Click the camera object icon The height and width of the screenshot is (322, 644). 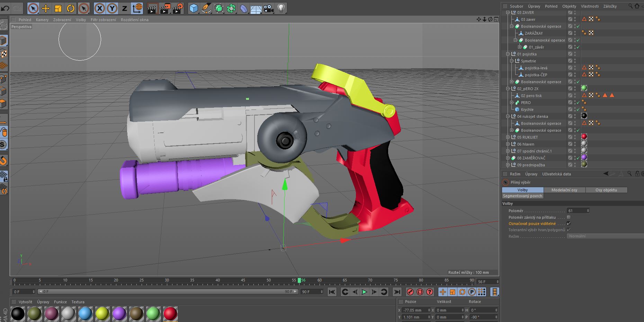coord(269,8)
